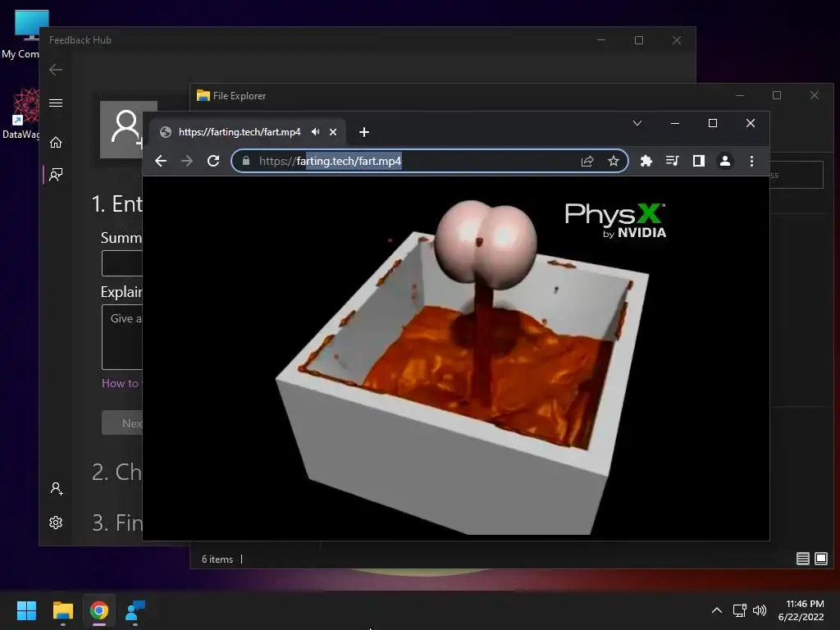Mute the tab audio speaker icon

pyautogui.click(x=316, y=132)
